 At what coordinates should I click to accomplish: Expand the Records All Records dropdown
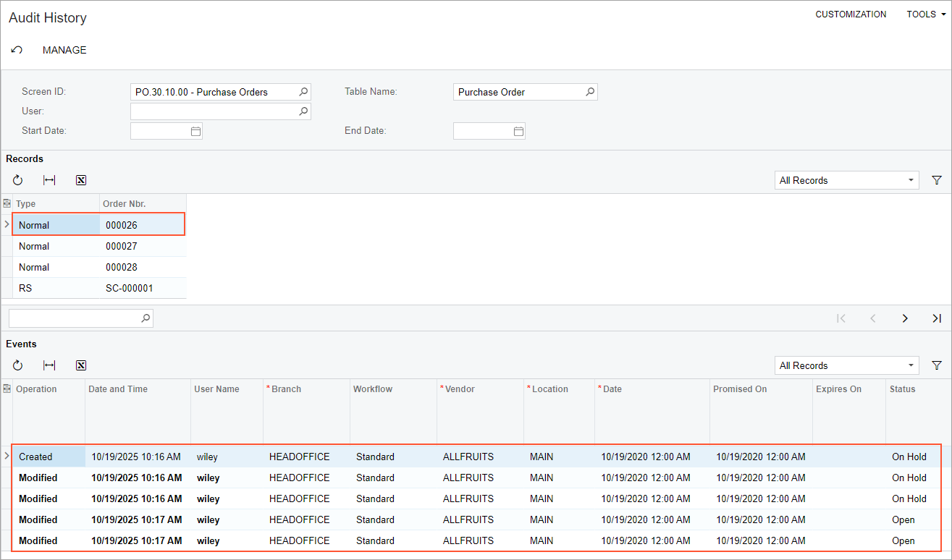click(x=910, y=180)
